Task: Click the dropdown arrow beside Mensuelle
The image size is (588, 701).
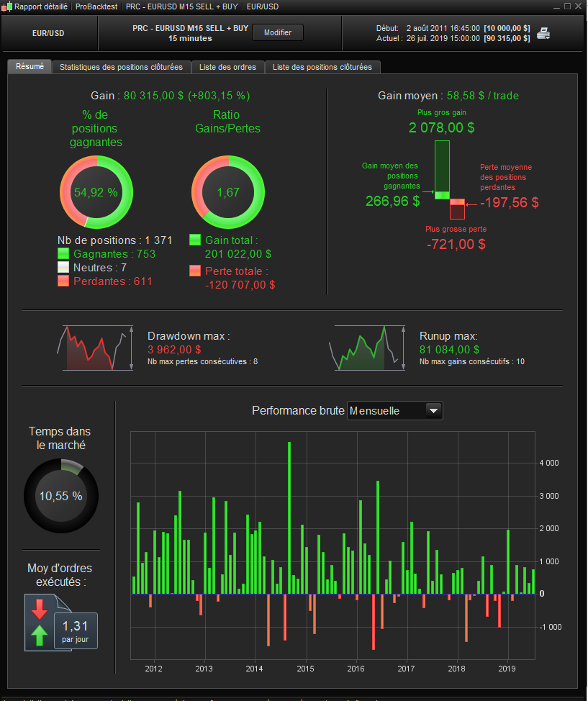Action: [x=433, y=410]
